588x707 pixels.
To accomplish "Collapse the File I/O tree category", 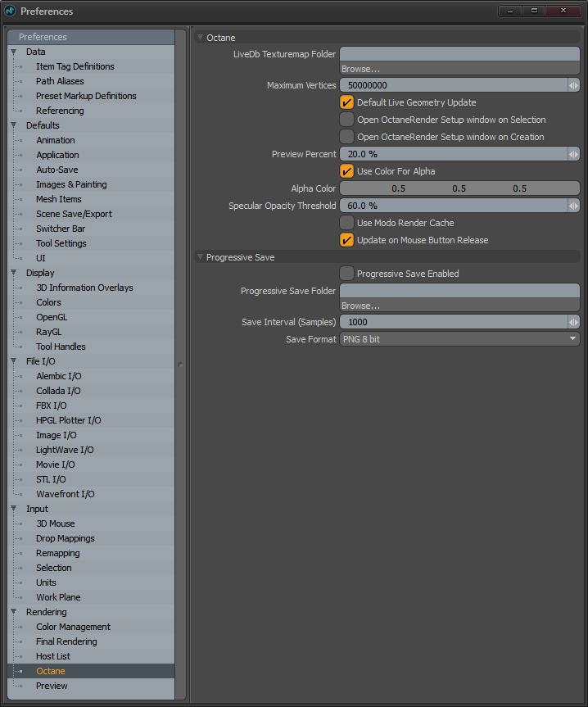I will coord(14,361).
